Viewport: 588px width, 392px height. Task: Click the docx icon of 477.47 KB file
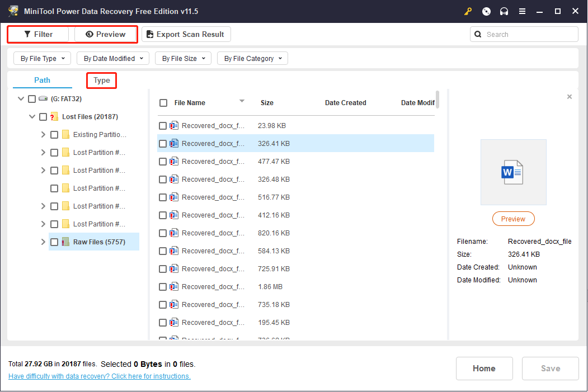click(x=173, y=162)
